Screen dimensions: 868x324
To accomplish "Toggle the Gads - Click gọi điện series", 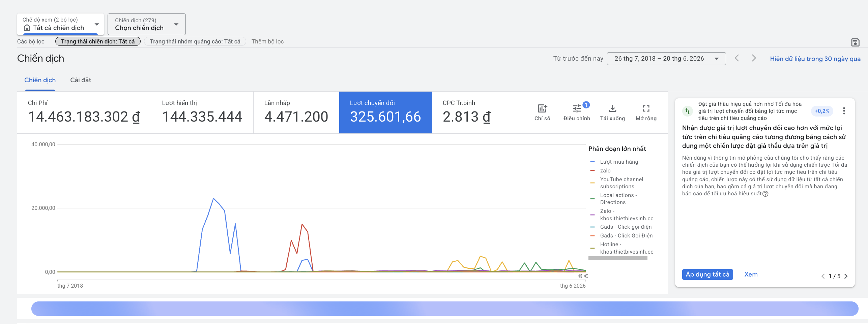I will click(x=621, y=227).
